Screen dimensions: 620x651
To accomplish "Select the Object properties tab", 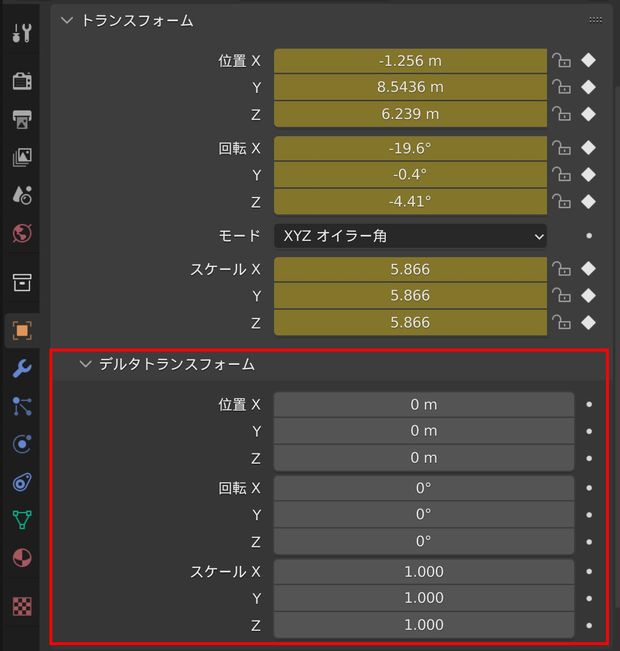I will tap(22, 330).
